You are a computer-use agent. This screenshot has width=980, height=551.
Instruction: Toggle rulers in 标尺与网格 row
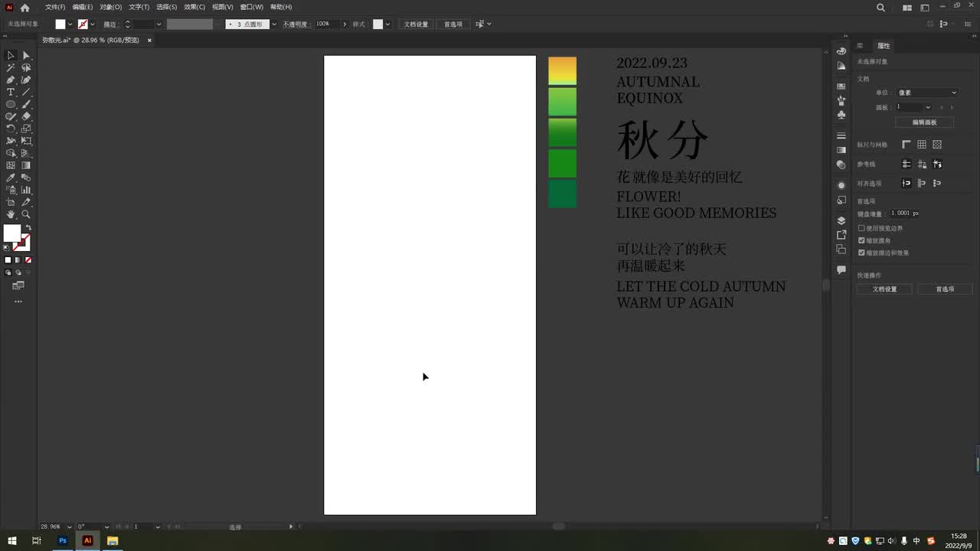906,145
